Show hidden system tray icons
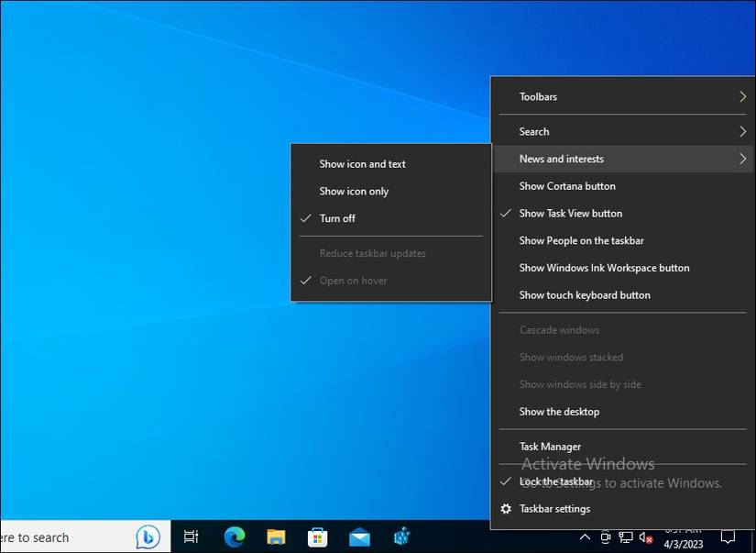 pyautogui.click(x=585, y=537)
